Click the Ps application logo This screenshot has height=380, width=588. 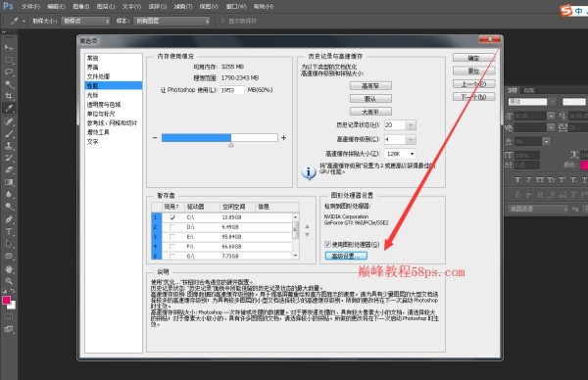pos(8,6)
